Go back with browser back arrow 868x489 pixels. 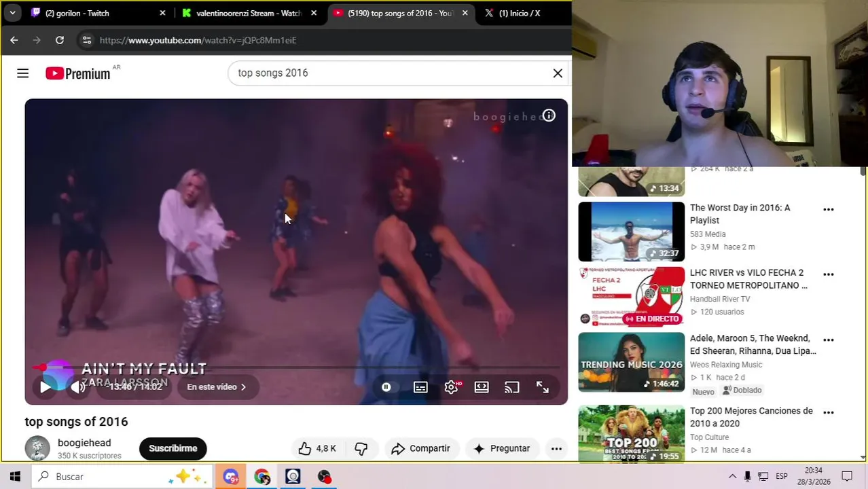click(x=14, y=40)
